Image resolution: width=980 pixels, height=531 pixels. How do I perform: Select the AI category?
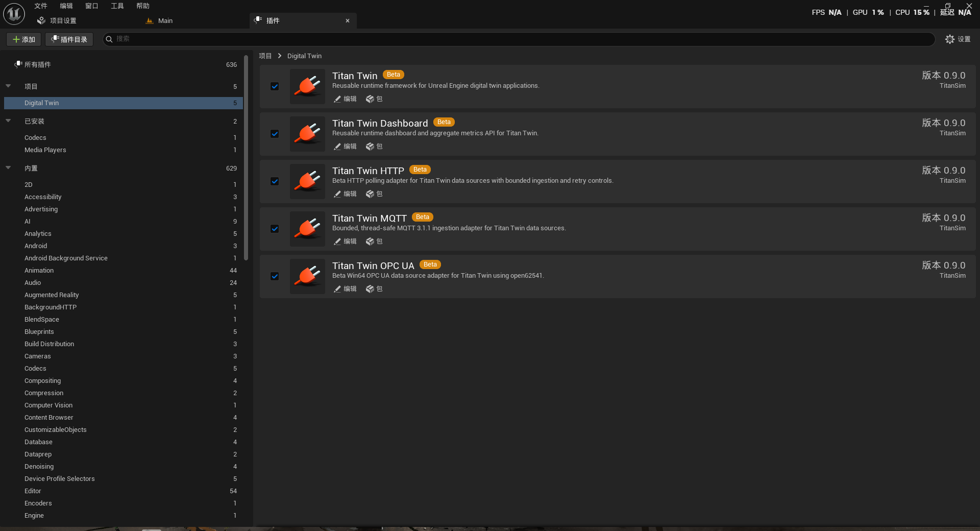(123, 222)
